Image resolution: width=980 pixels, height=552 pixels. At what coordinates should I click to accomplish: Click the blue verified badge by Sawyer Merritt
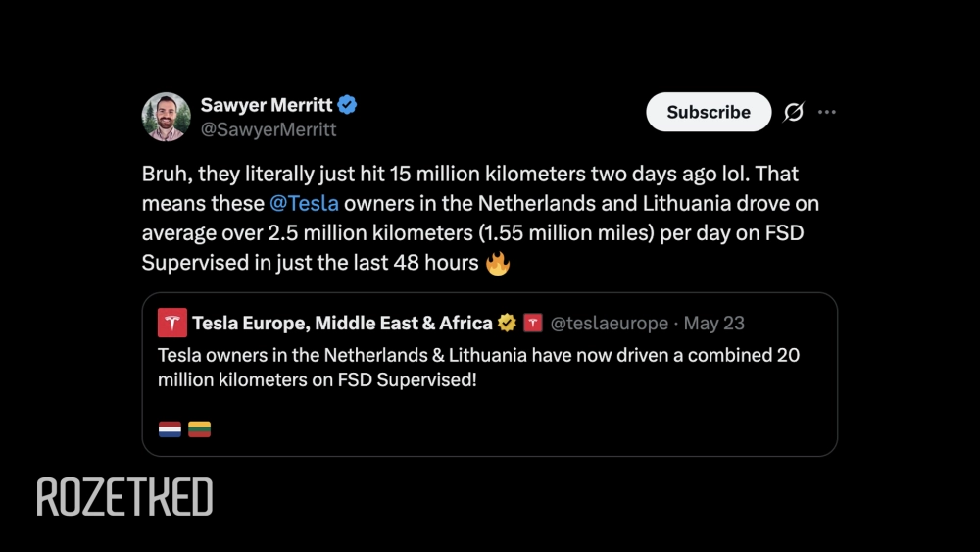[348, 104]
